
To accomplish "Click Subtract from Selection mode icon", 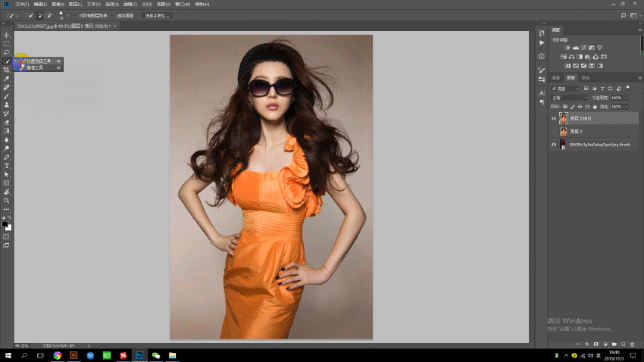I will pos(49,16).
